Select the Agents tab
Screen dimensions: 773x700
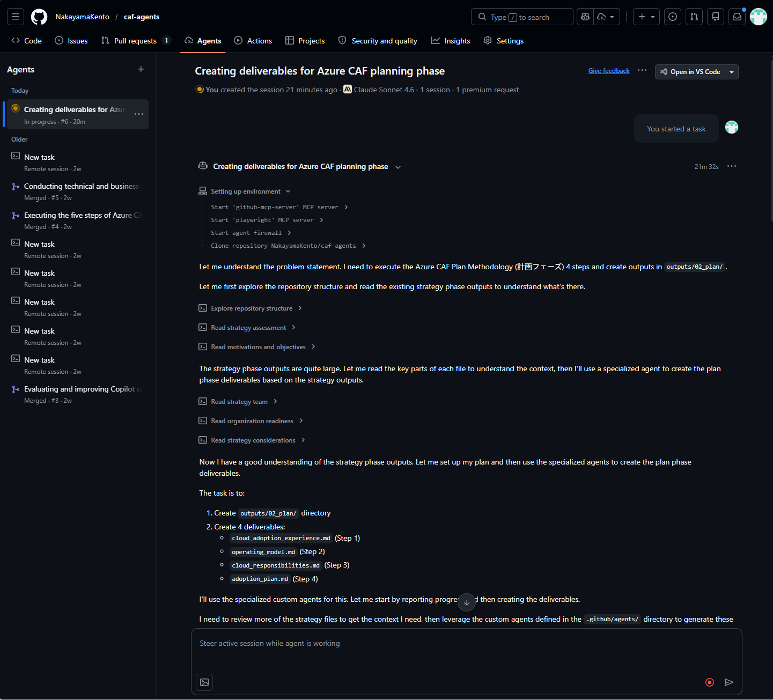tap(203, 41)
